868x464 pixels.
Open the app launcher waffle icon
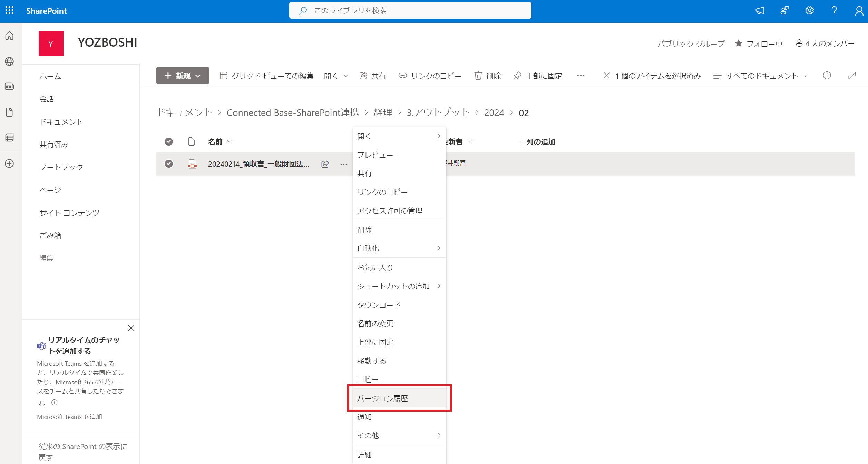10,10
